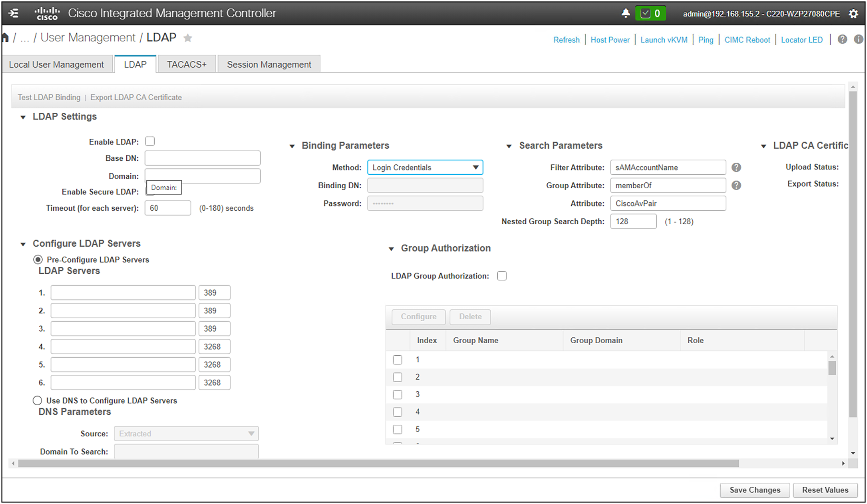Go to home via house icon
The height and width of the screenshot is (504, 867).
pyautogui.click(x=5, y=37)
